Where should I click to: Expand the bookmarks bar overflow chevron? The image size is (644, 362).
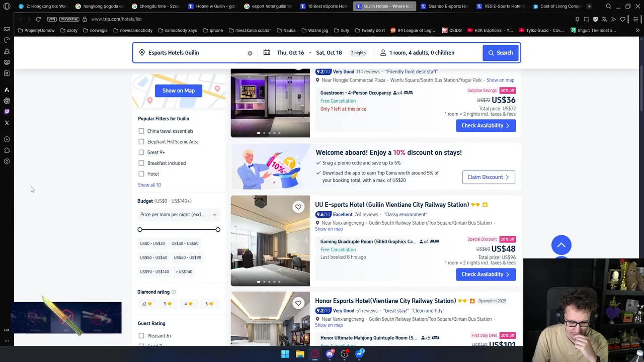[637, 30]
